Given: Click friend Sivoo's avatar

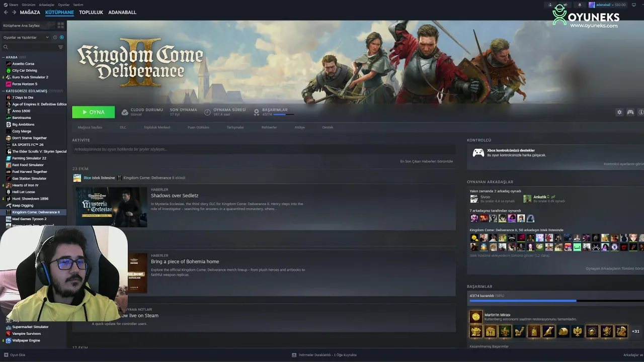Looking at the screenshot, I should [474, 199].
